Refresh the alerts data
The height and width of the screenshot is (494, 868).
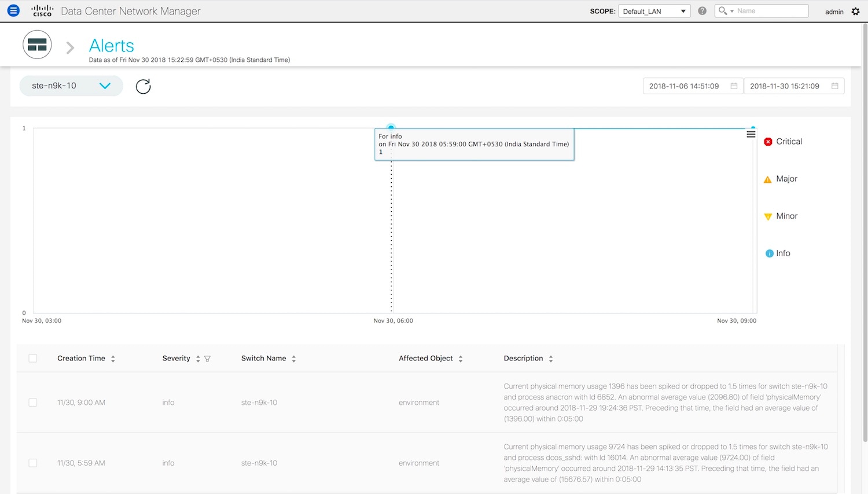click(143, 86)
